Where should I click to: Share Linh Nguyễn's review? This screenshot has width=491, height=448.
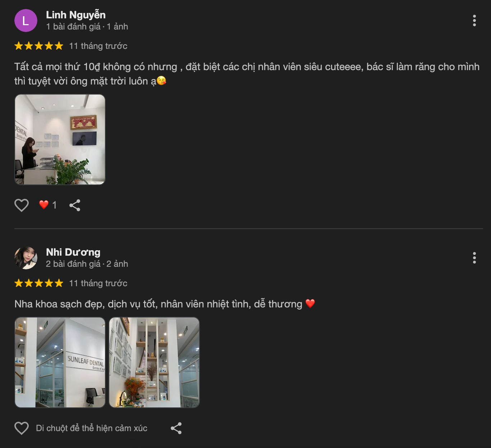coord(75,205)
